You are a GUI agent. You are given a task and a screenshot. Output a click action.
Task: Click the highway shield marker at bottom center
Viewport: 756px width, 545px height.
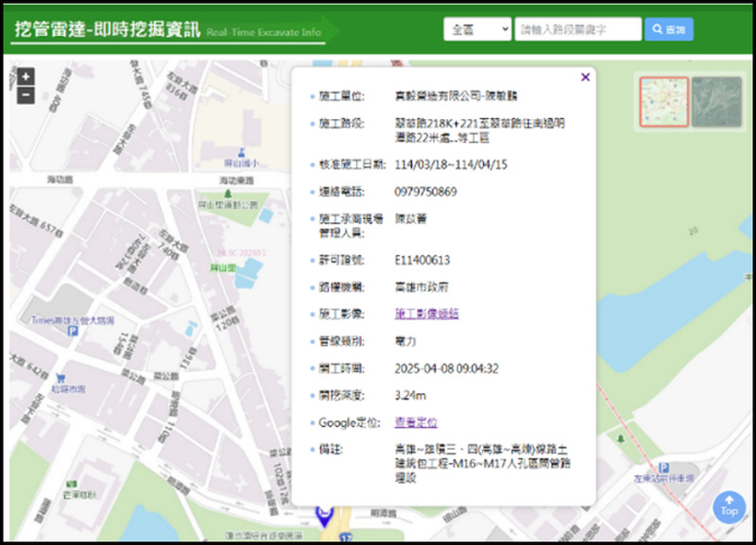pos(346,536)
